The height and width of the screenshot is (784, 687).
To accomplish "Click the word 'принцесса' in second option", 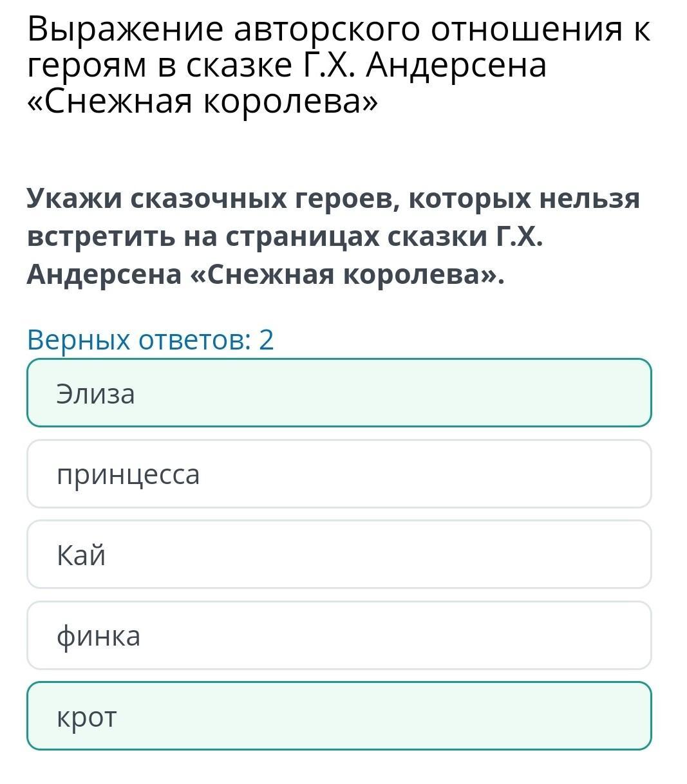I will click(128, 474).
